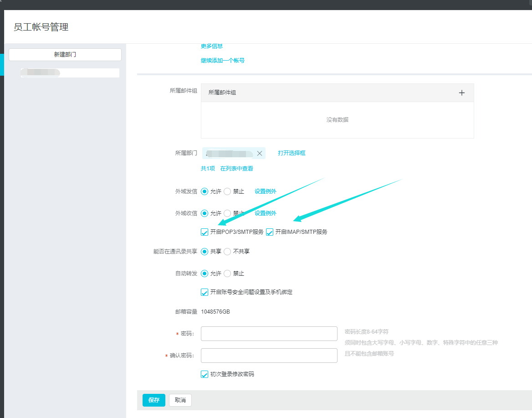Select 不共享 for address book sharing

pos(227,252)
